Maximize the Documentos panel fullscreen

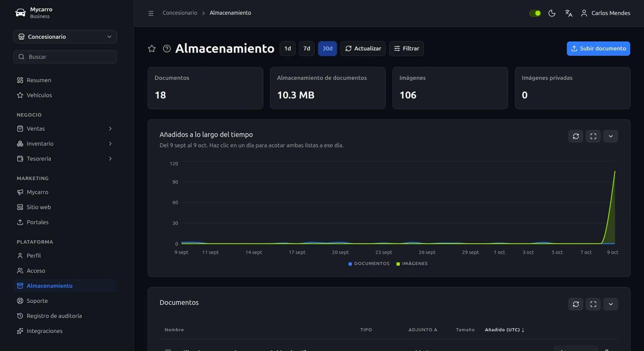pos(593,304)
